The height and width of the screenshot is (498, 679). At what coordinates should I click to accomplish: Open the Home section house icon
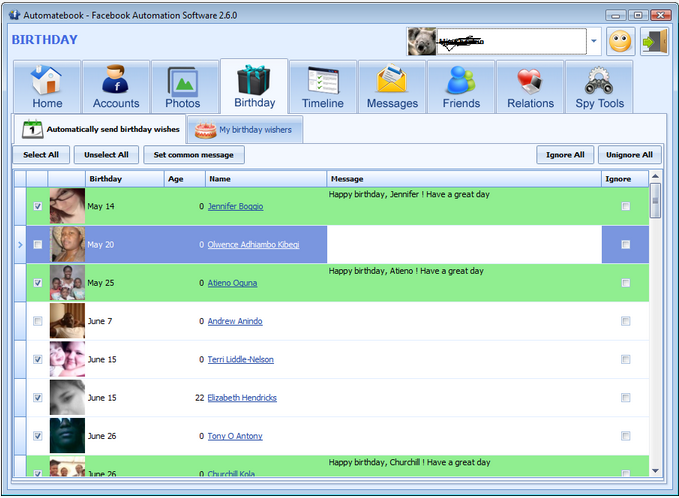[x=46, y=80]
